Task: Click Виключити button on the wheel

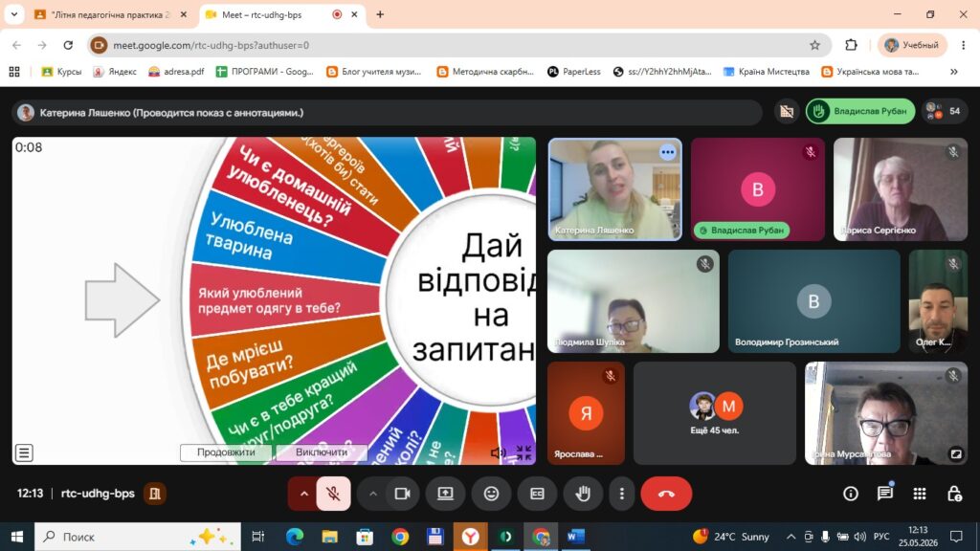Action: (x=322, y=452)
